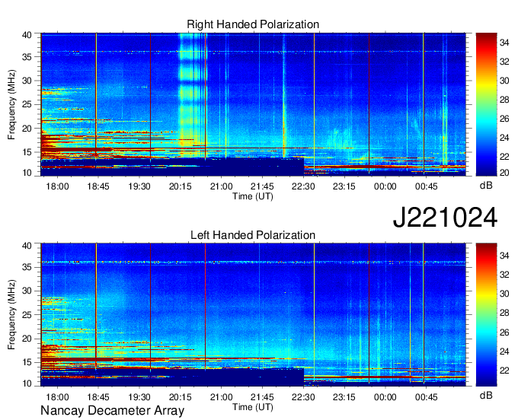The image size is (518, 420).
Task: Click 30 dB value on right-handed colorbar
Action: (504, 81)
